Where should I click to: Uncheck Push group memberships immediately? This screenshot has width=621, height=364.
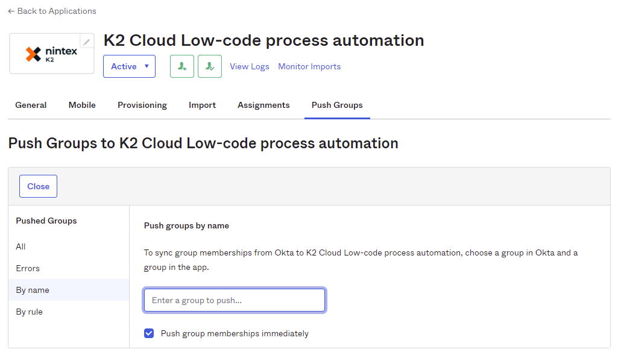click(149, 333)
